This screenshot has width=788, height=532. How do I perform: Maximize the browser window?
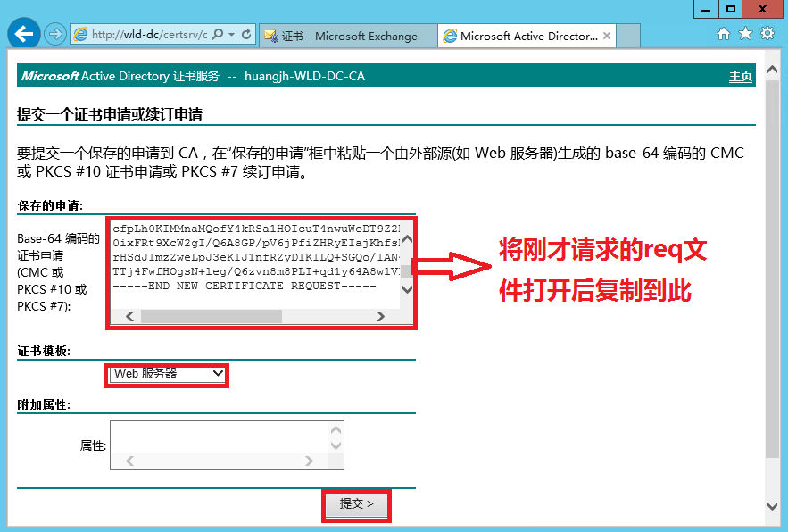(731, 9)
